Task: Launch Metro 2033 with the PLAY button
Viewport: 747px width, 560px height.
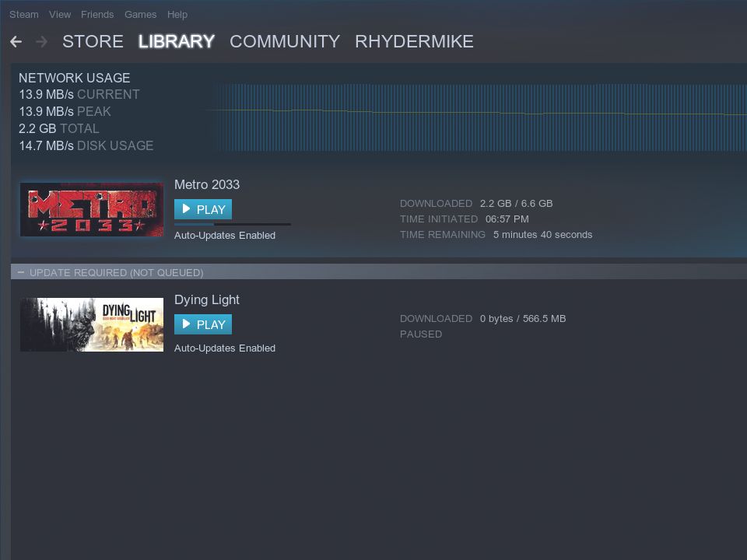Action: click(204, 209)
